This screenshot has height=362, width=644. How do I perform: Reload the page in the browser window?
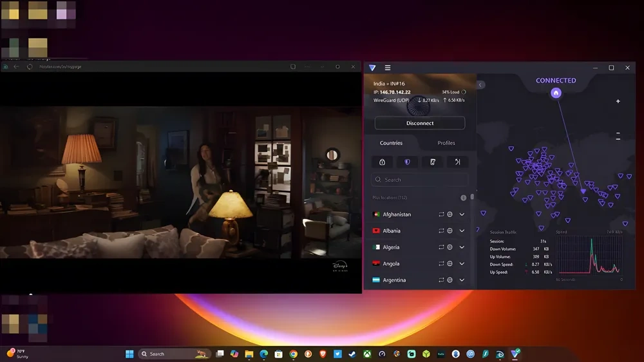tap(30, 66)
